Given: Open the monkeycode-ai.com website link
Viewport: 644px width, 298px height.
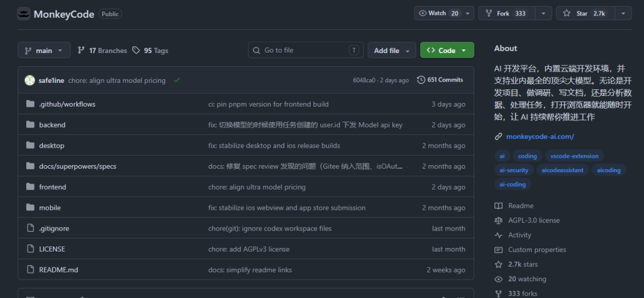Looking at the screenshot, I should click(540, 136).
